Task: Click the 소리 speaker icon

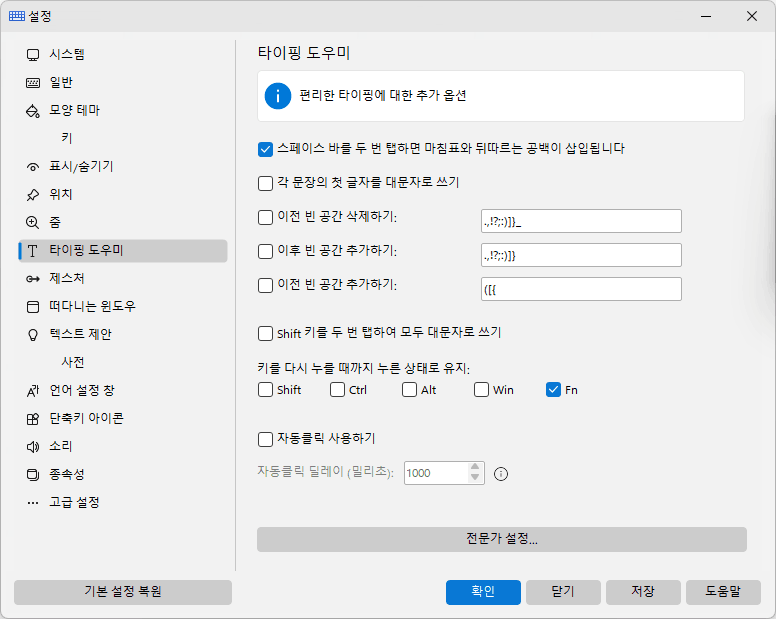Action: 33,447
